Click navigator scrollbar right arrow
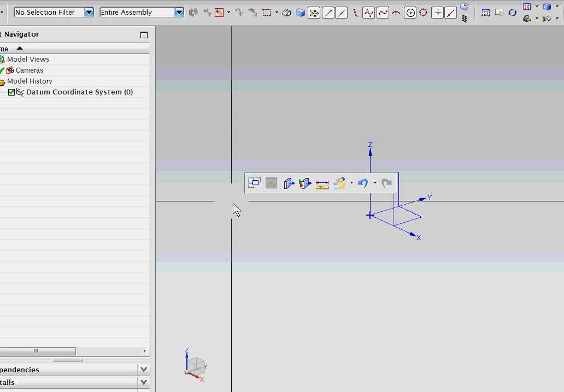The height and width of the screenshot is (392, 564). click(145, 351)
